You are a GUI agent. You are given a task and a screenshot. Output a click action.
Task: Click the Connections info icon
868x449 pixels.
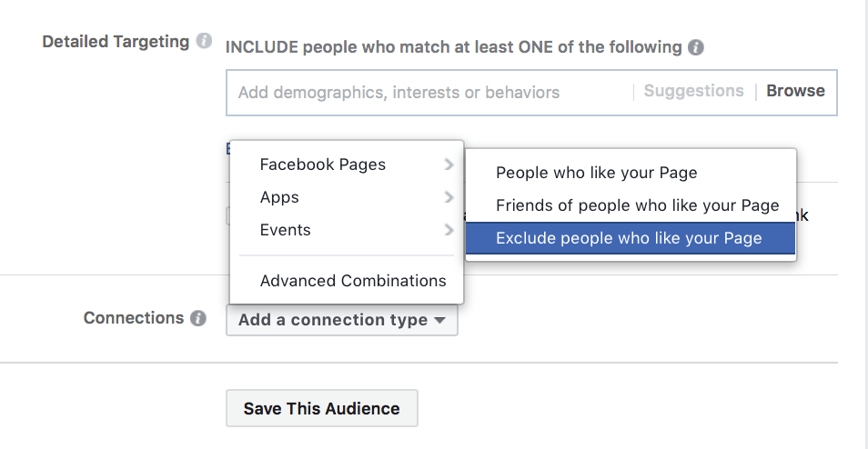pos(198,318)
